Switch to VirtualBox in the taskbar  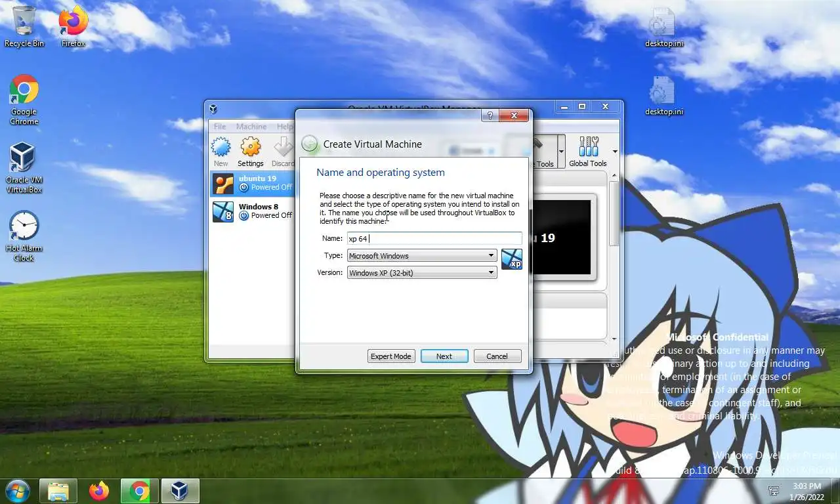[180, 491]
